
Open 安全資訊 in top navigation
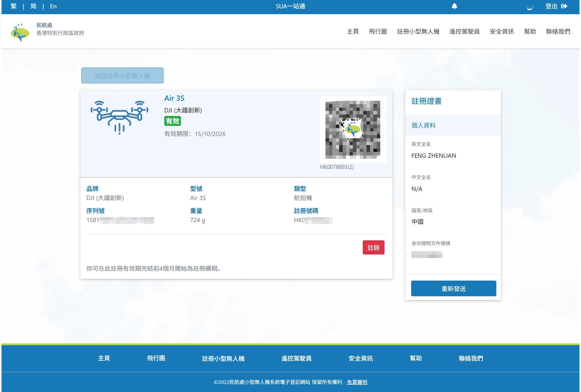tap(502, 31)
